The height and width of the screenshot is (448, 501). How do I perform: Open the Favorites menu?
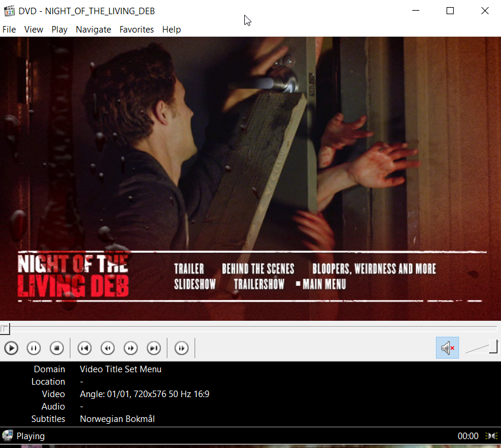pos(137,30)
